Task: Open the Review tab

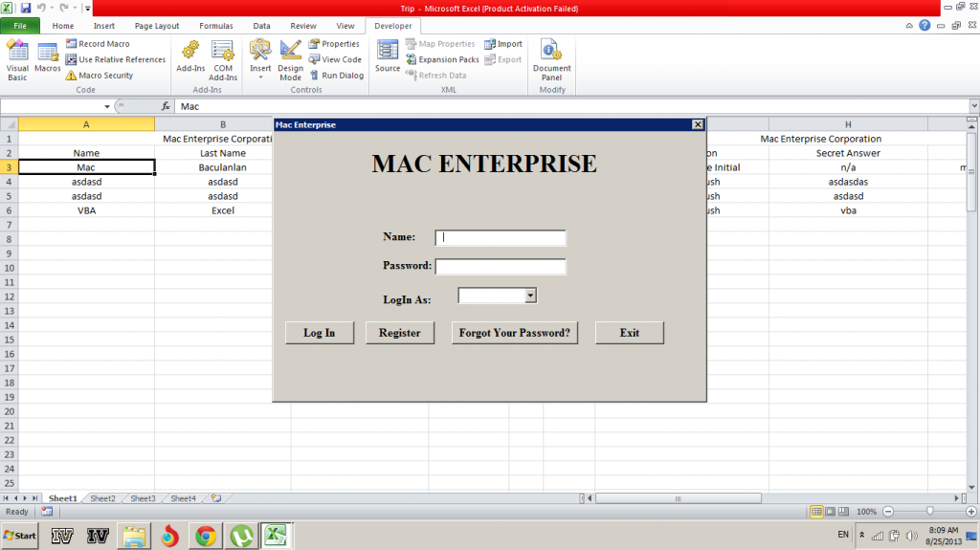Action: click(303, 26)
